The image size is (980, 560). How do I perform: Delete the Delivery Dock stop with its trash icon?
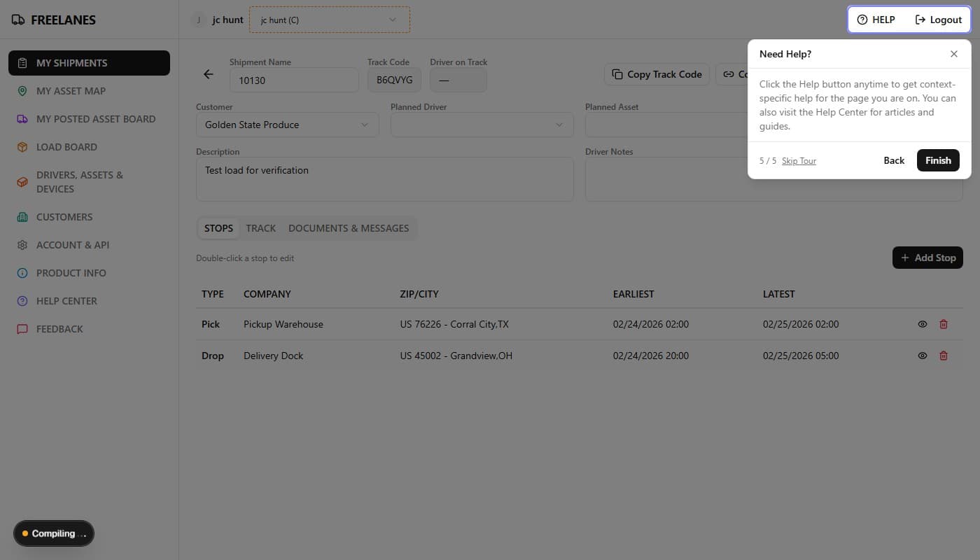(944, 356)
